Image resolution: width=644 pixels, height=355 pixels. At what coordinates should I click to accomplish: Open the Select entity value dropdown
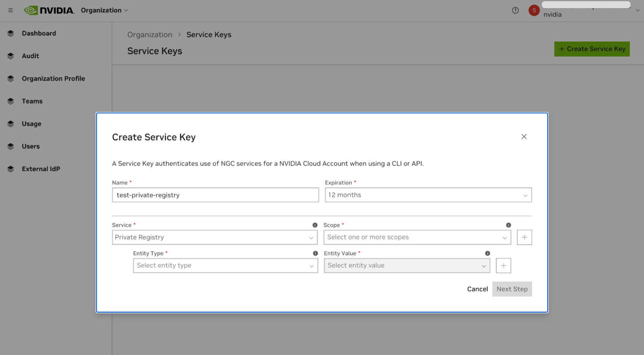coord(407,265)
